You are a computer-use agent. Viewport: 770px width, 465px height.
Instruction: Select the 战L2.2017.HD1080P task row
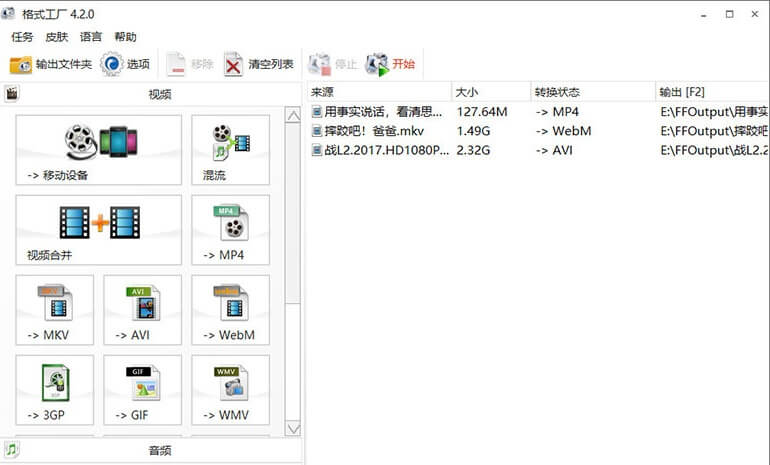pos(539,150)
